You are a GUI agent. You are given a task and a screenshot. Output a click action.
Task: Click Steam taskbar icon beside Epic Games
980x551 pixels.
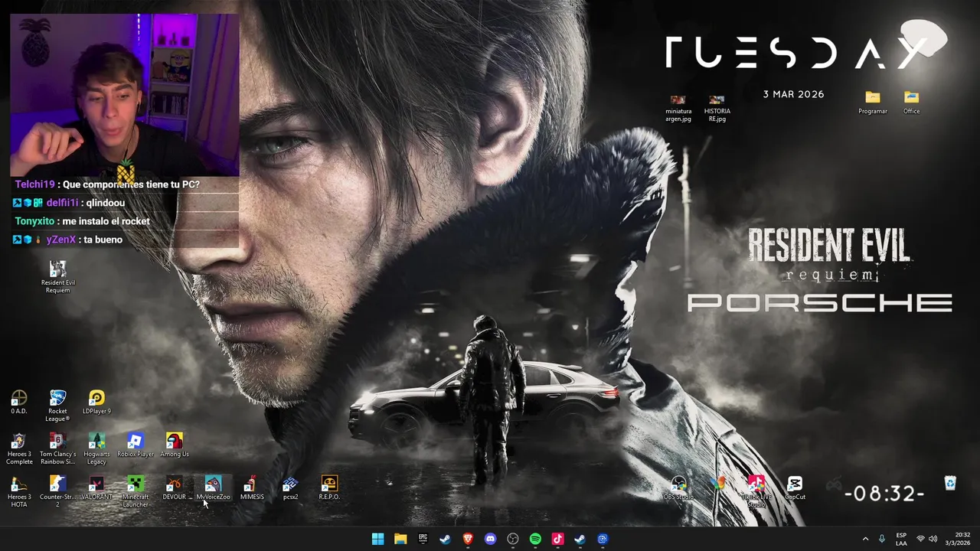click(445, 539)
